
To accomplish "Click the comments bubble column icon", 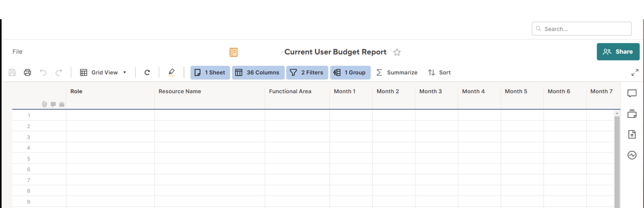I will click(53, 104).
